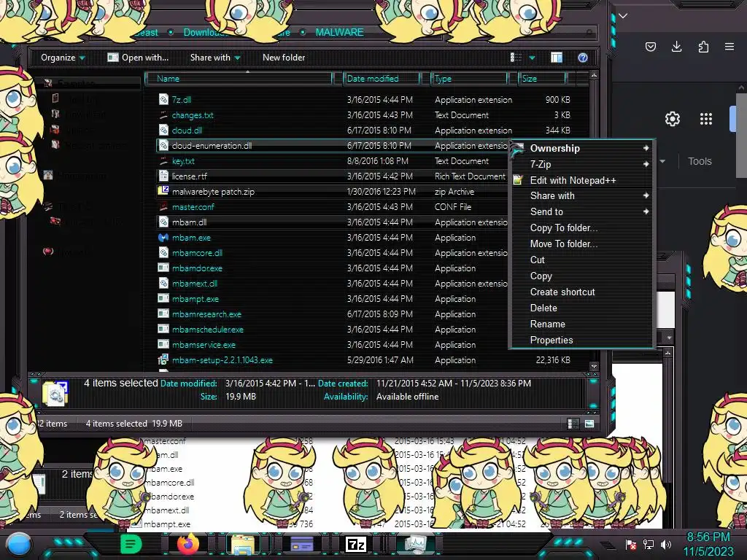This screenshot has width=747, height=560.
Task: Expand the view options dropdown arrow
Action: pos(532,58)
